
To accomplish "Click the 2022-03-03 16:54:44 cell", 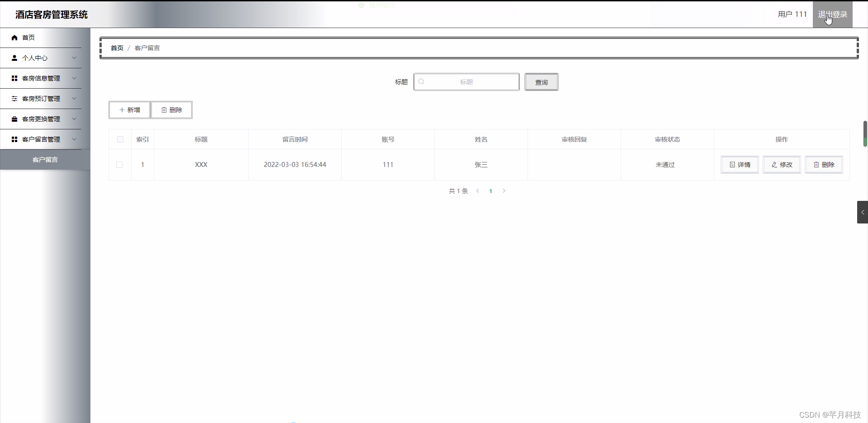I will click(x=295, y=165).
